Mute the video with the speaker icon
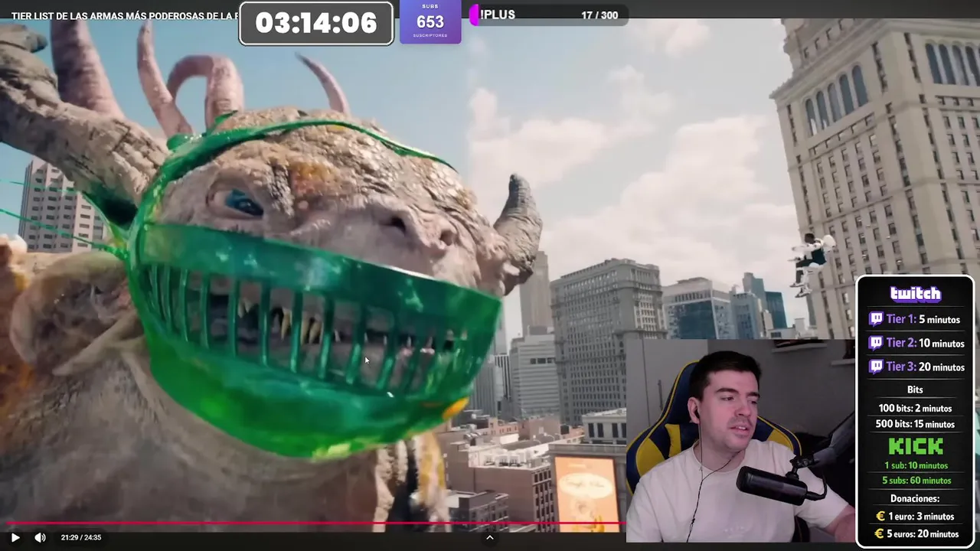The height and width of the screenshot is (551, 980). [x=40, y=537]
